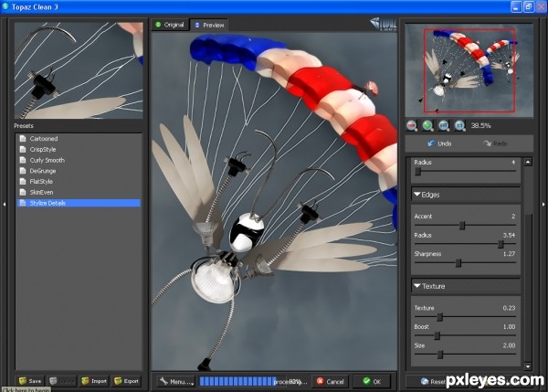This screenshot has height=392, width=548.
Task: Select the FlatStyle preset
Action: (x=79, y=182)
